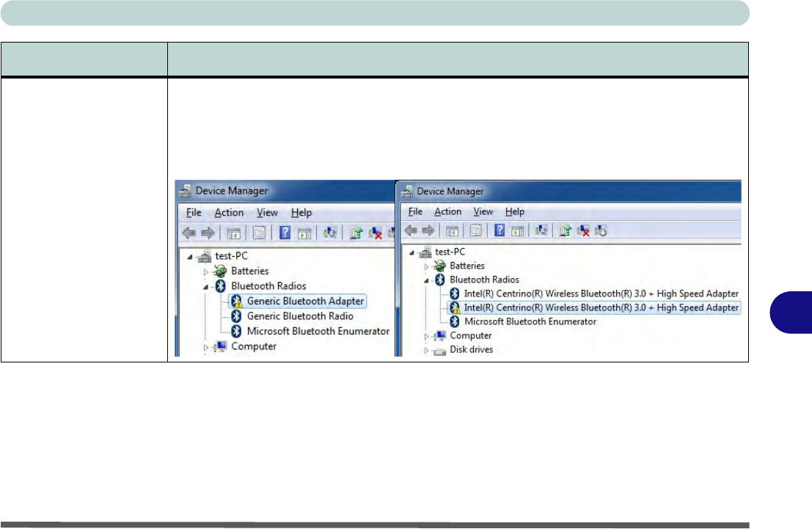Select the Generic Bluetooth Radio device
Viewport: 812px width, 529px height.
[299, 316]
